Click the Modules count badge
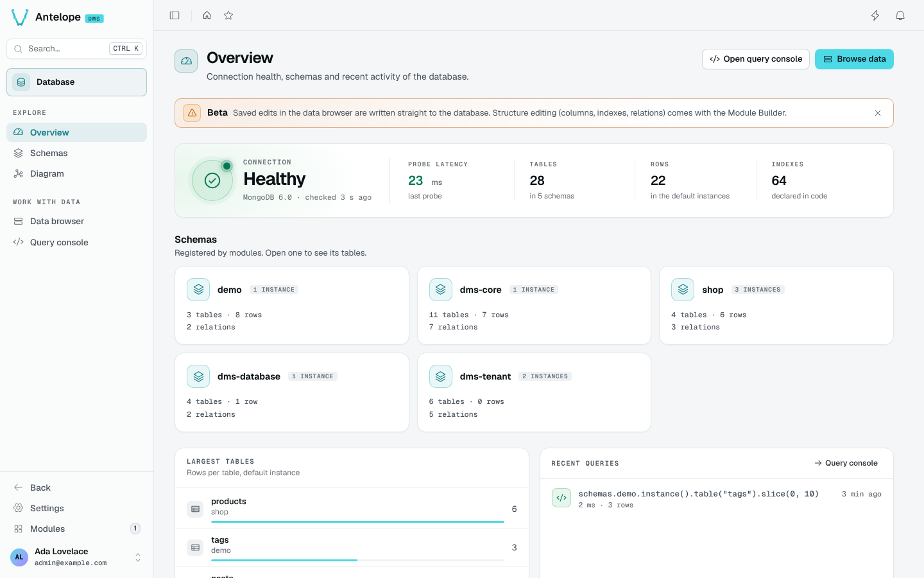The height and width of the screenshot is (578, 924). [x=135, y=529]
